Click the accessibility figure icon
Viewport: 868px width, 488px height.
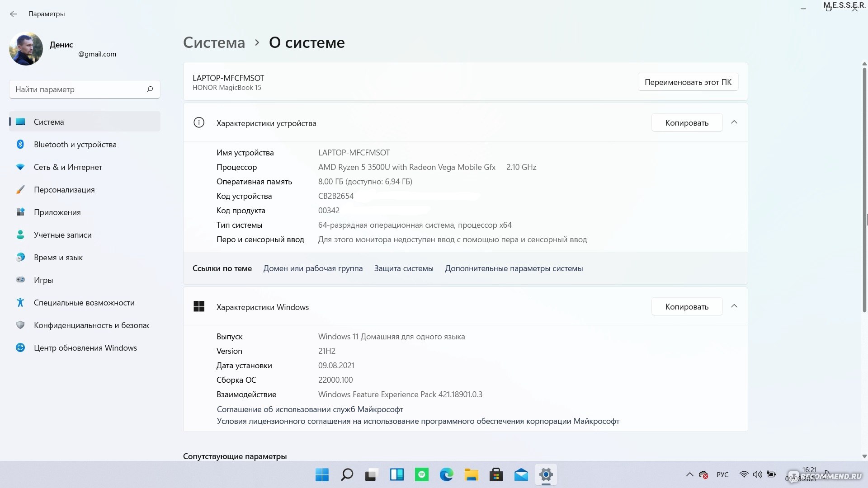(x=20, y=302)
